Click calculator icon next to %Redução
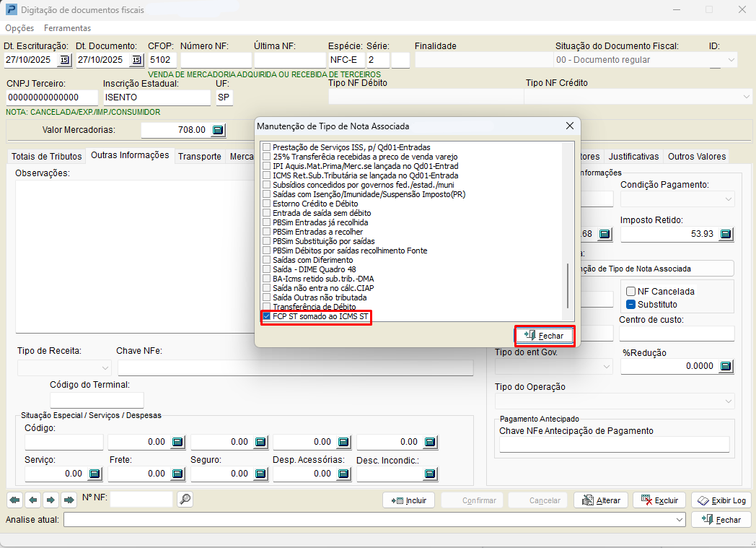This screenshot has width=756, height=548. (726, 366)
